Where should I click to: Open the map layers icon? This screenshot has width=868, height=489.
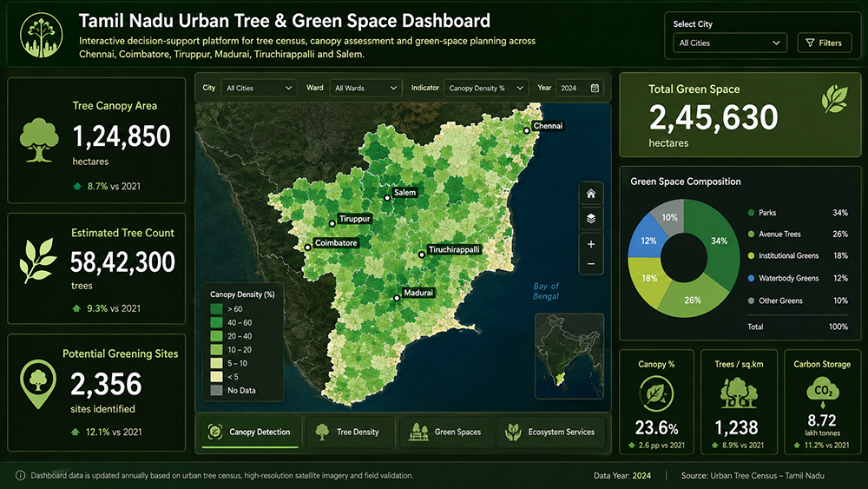pyautogui.click(x=591, y=218)
